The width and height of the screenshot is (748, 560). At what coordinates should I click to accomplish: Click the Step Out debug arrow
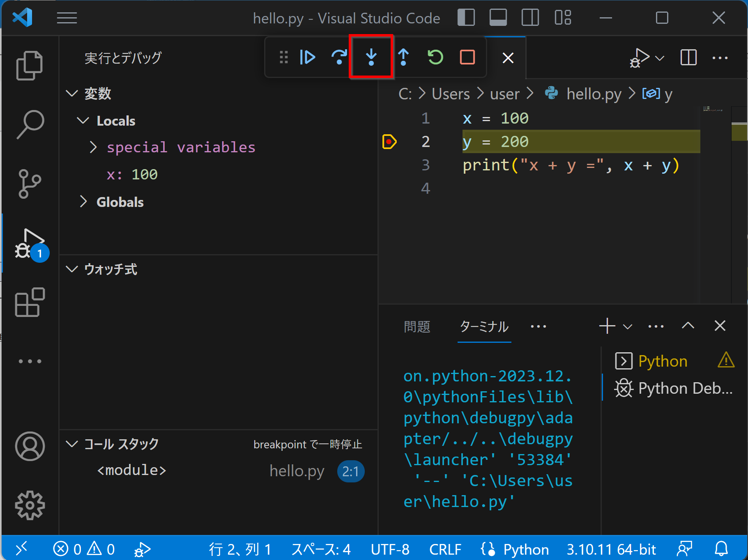(x=403, y=57)
